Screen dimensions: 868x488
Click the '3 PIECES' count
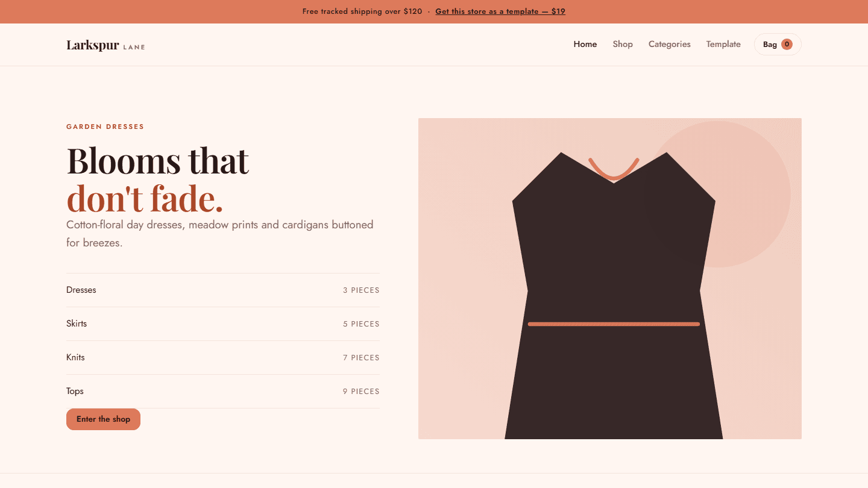click(361, 290)
